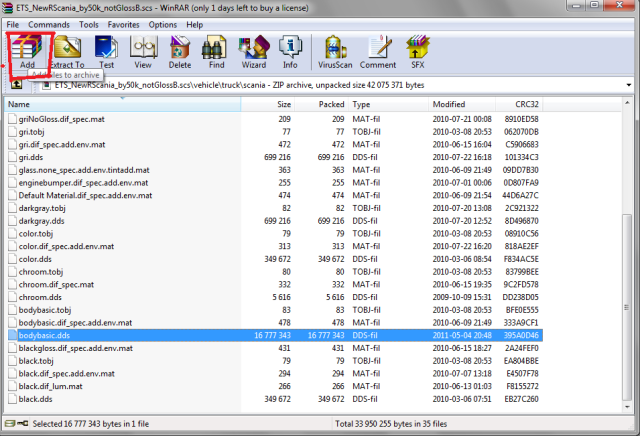Select the file color.dds

[35, 259]
